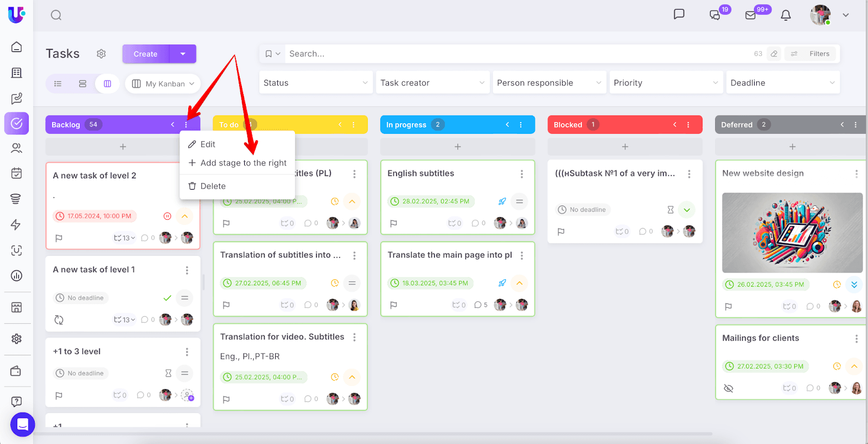This screenshot has height=444, width=868.
Task: Switch to Kanban board view
Action: [107, 83]
